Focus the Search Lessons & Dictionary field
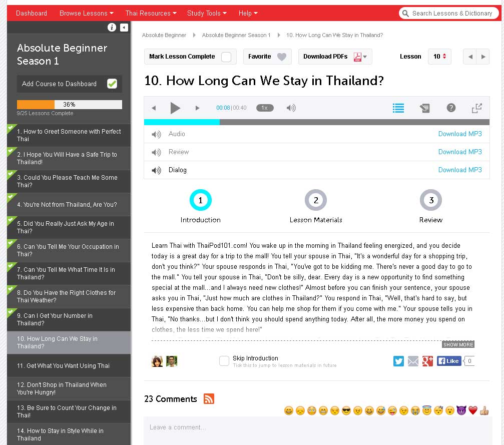This screenshot has width=504, height=445. pos(449,13)
